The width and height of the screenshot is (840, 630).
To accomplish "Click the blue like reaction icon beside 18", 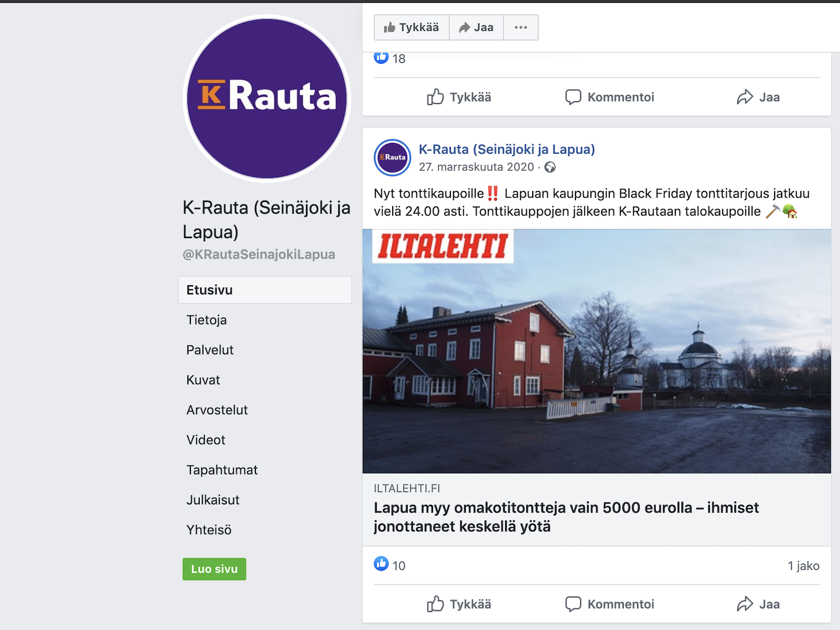I will (x=381, y=57).
